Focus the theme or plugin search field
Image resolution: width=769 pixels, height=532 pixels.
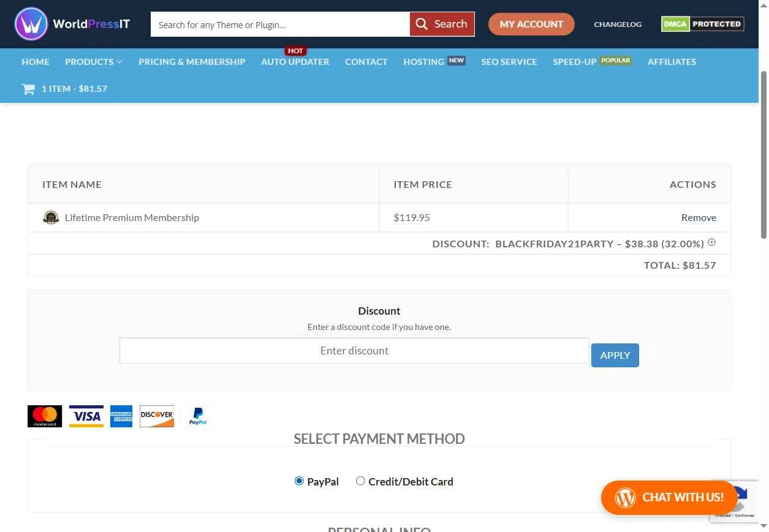[x=280, y=24]
